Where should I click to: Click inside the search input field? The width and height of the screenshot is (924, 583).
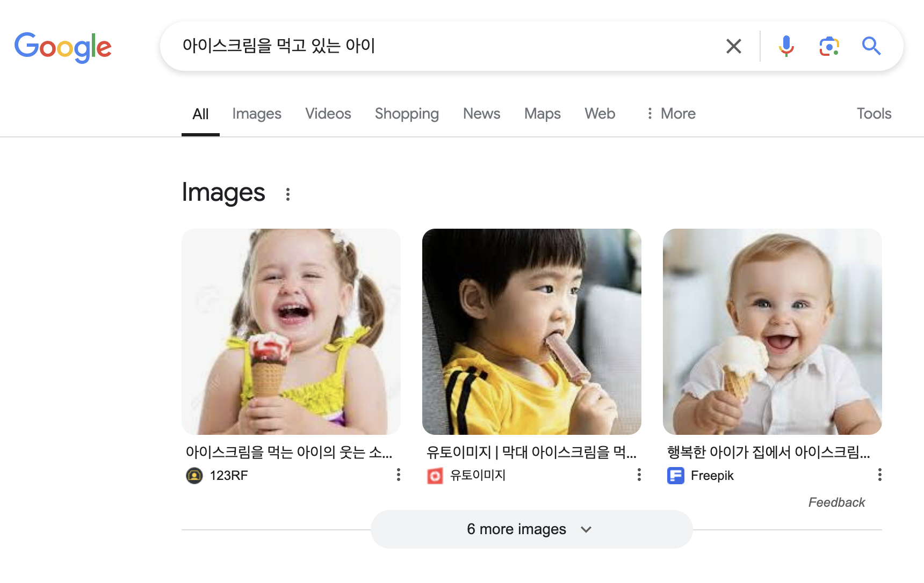pyautogui.click(x=430, y=46)
